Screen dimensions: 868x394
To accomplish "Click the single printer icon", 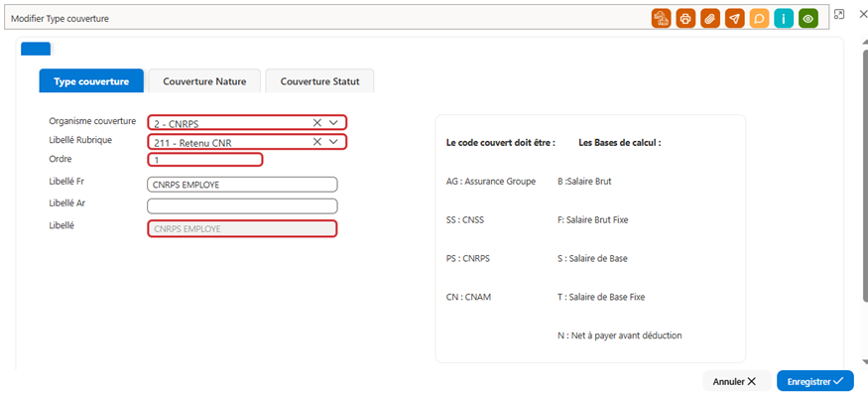I will 685,18.
